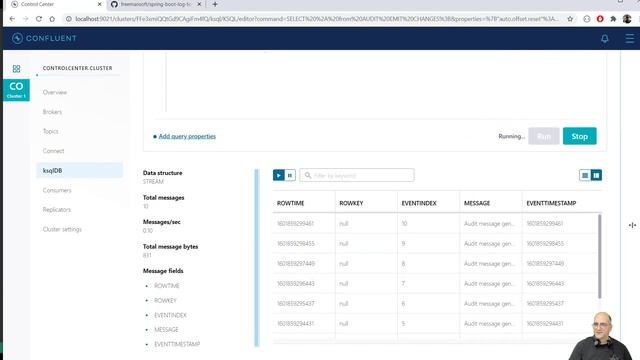Open the hamburger menu in header
Screen dimensions: 640x360
pos(629,38)
